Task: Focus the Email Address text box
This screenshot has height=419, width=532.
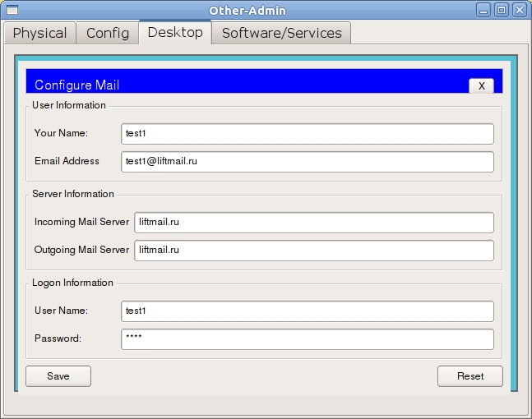Action: pyautogui.click(x=307, y=162)
